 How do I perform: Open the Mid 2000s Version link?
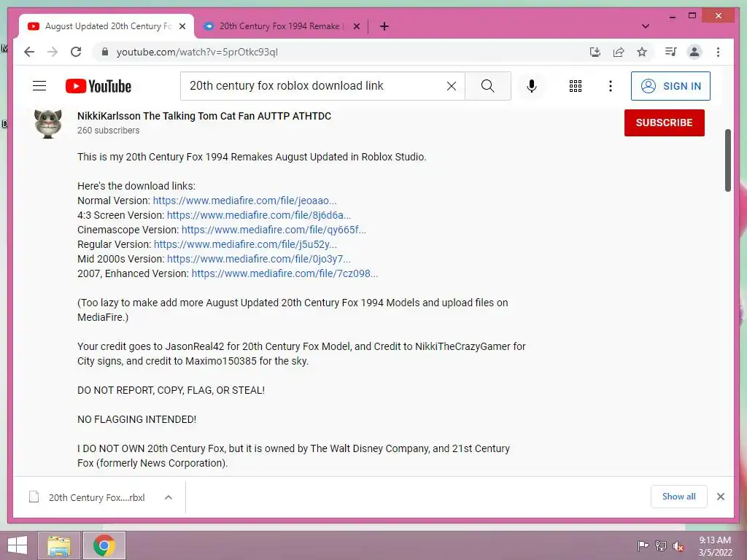coord(259,259)
